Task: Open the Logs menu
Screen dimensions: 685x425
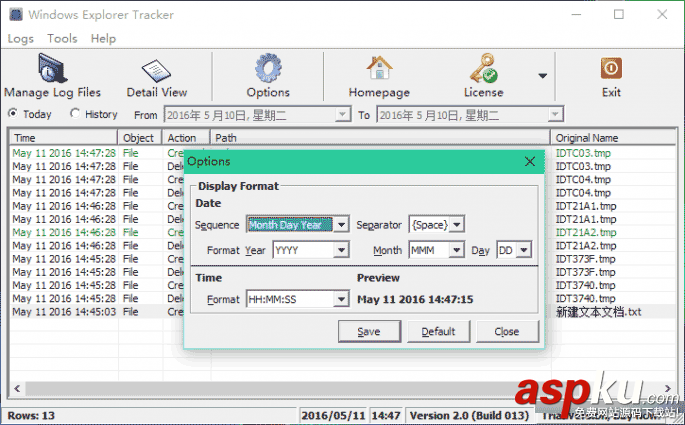Action: point(21,38)
